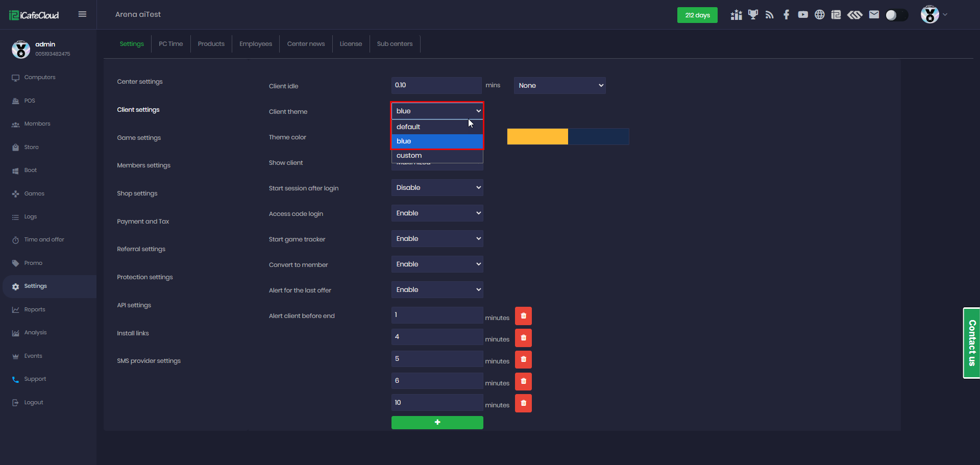Toggle the hamburger sidebar menu
This screenshot has width=980, height=465.
(x=82, y=14)
